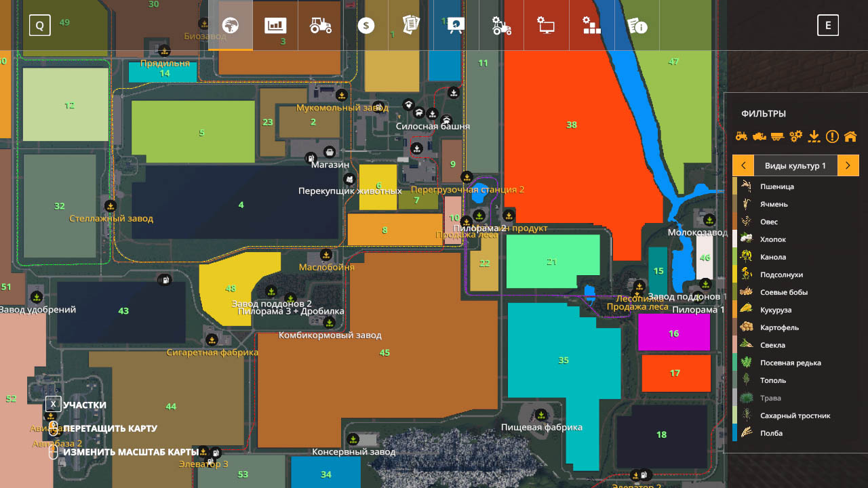Go to previous filter category arrow
The width and height of the screenshot is (868, 488).
coord(743,165)
